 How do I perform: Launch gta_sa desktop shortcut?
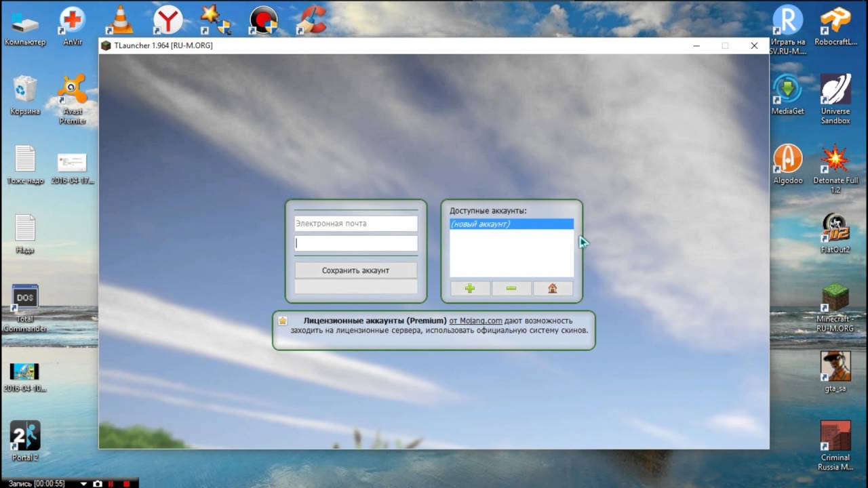(x=835, y=373)
